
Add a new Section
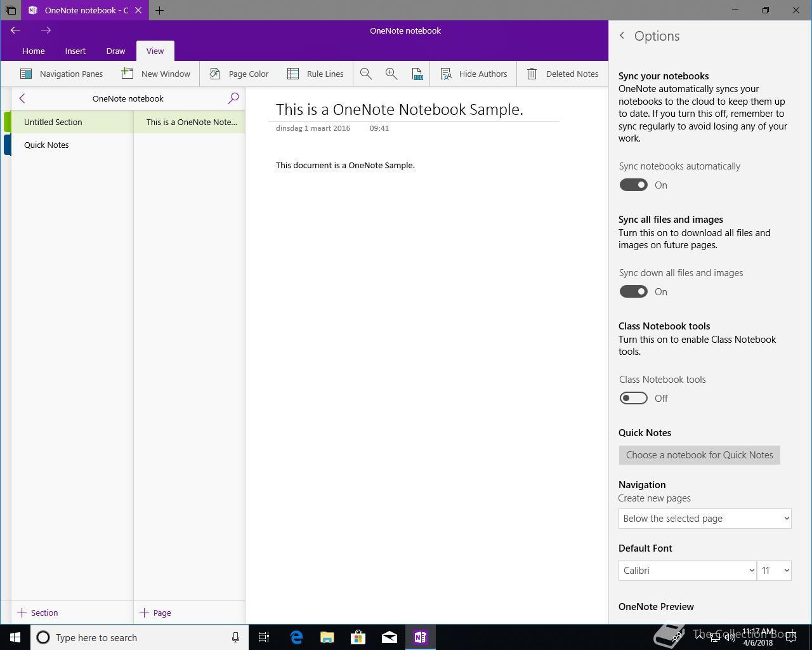38,613
